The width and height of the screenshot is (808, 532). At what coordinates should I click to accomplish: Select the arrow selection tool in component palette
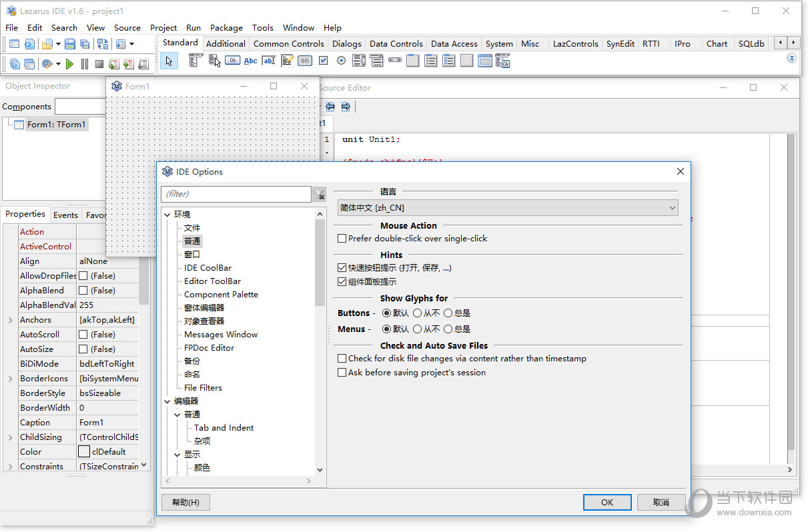coord(169,61)
